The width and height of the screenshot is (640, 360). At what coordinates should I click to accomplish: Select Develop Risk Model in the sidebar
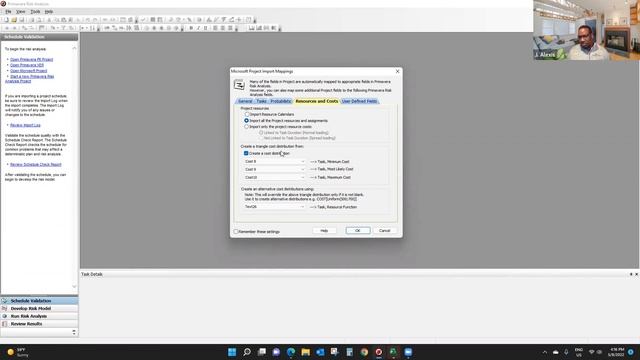pos(39,309)
